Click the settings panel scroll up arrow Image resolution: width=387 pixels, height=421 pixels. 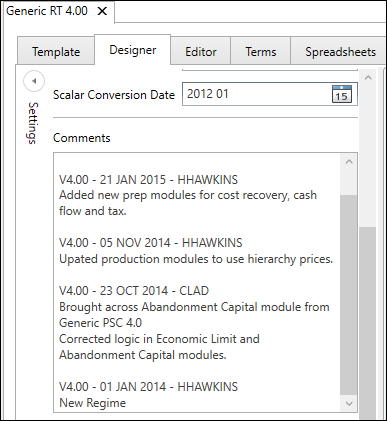[x=368, y=78]
